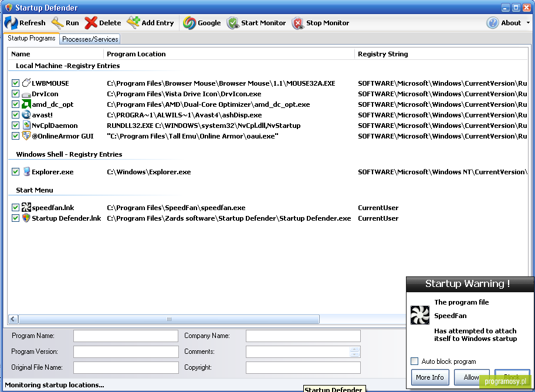Uncheck the Startup Defender.lnk entry
The height and width of the screenshot is (392, 535).
pyautogui.click(x=15, y=218)
